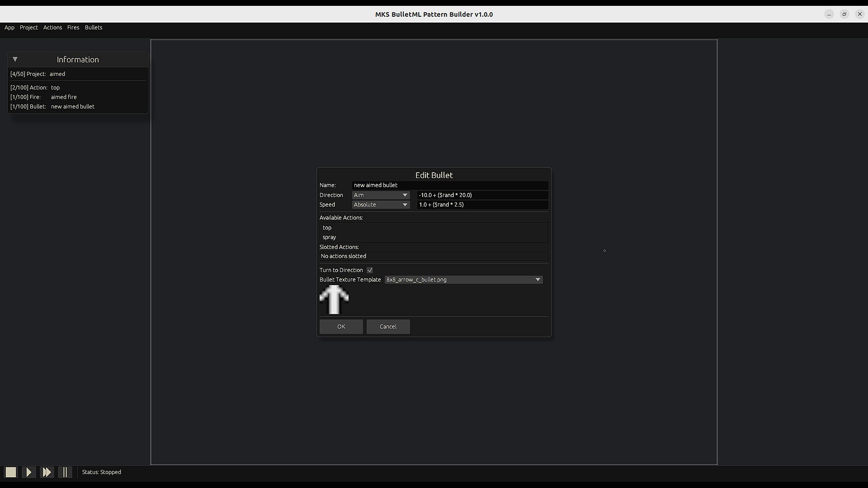Click Cancel in Edit Bullet dialog

388,327
